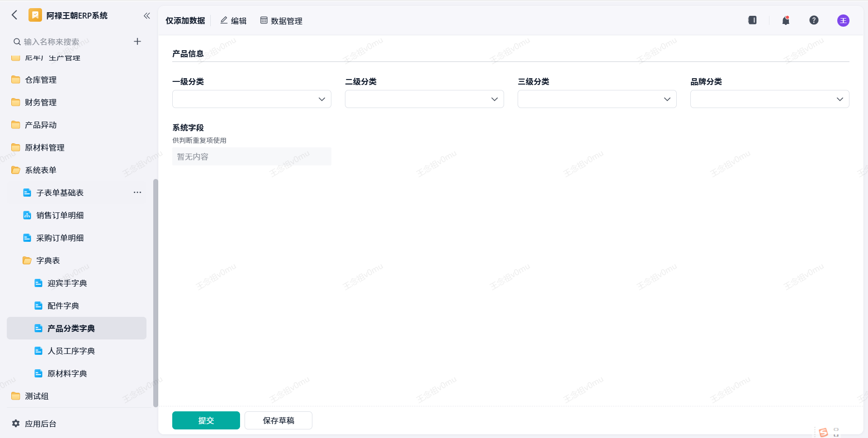Click the 采购订单明细 form icon
868x438 pixels.
coord(27,238)
